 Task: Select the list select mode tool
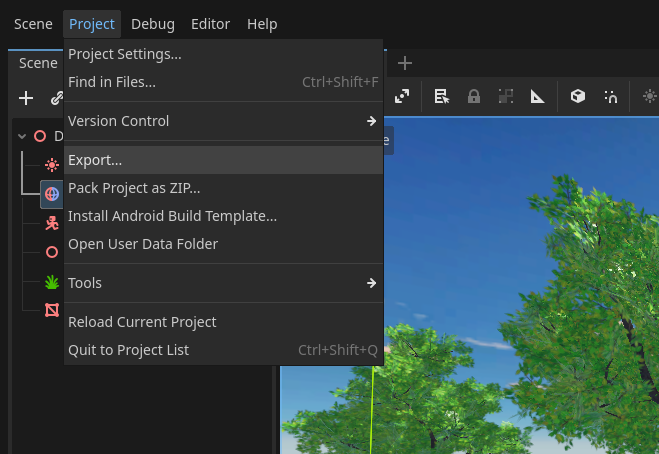(x=440, y=96)
